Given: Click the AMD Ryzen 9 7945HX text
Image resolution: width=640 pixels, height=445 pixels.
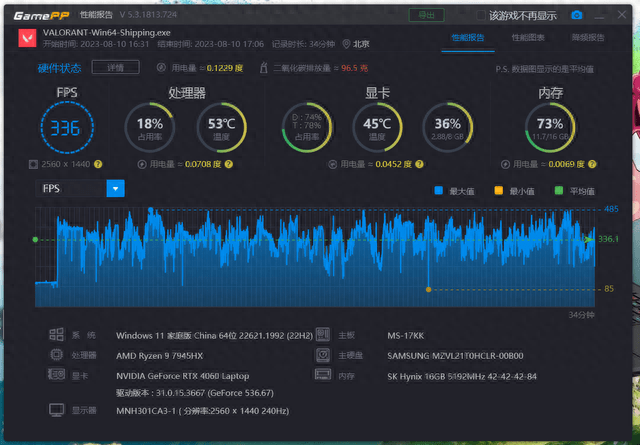Looking at the screenshot, I should (160, 356).
